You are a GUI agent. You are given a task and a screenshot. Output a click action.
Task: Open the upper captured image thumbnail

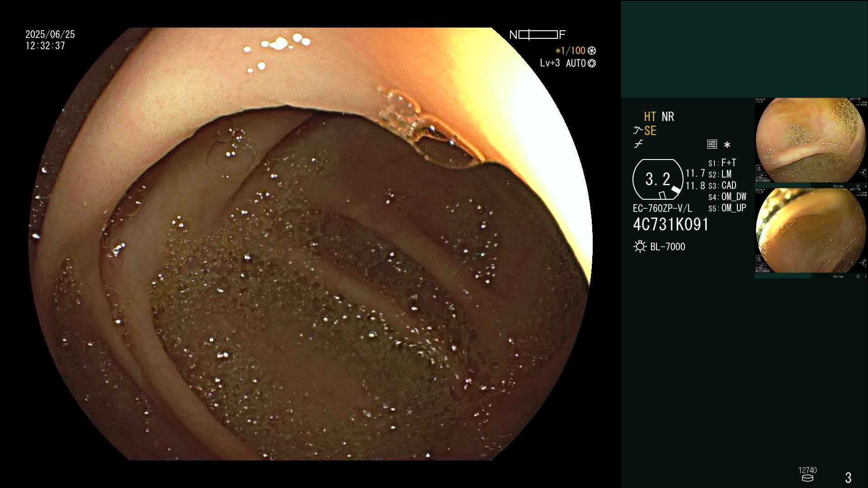pos(811,141)
